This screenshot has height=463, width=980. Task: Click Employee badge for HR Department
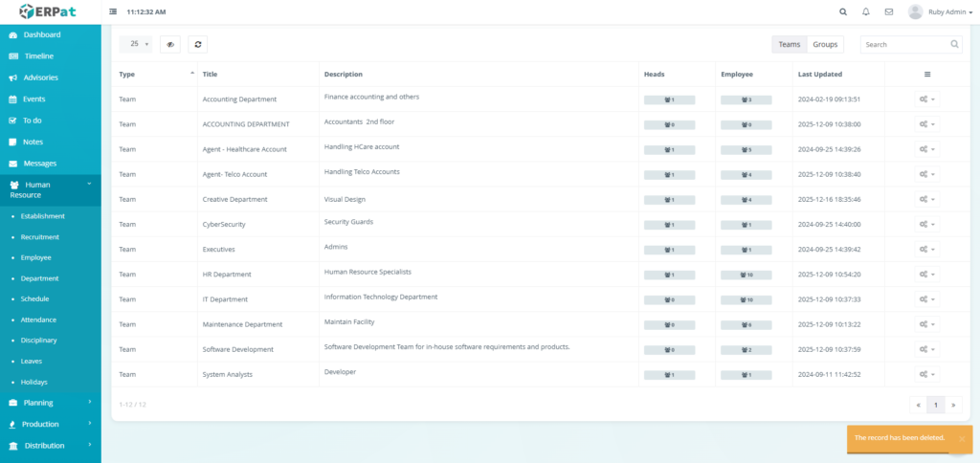pos(746,275)
